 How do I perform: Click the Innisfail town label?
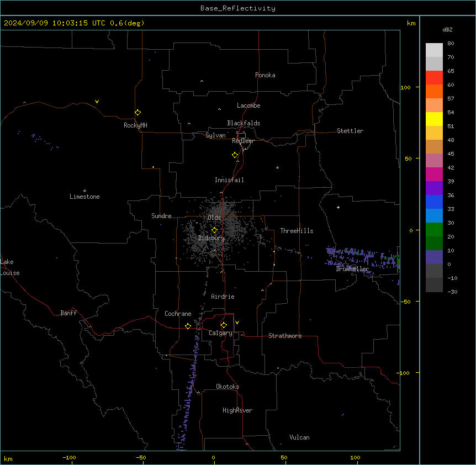(x=229, y=180)
